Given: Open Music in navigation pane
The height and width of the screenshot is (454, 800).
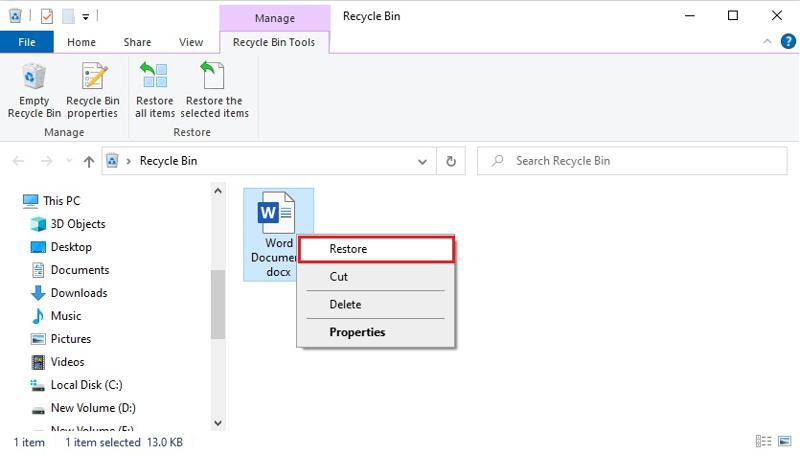Looking at the screenshot, I should click(x=56, y=316).
